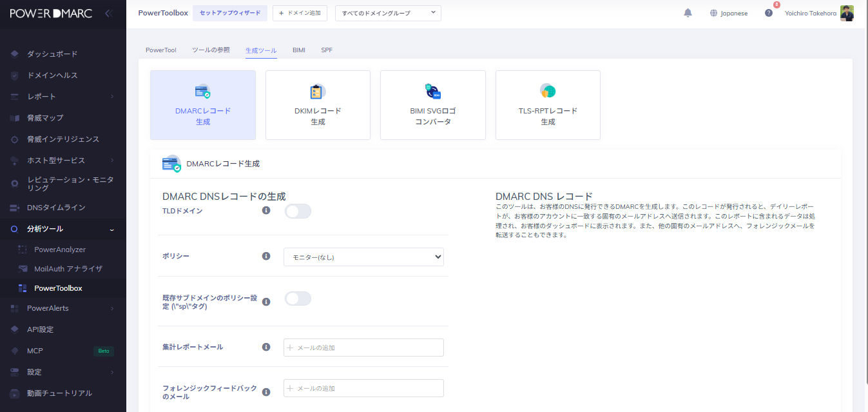This screenshot has width=868, height=412.
Task: Show info tooltip for 集計レポートメール
Action: [x=266, y=347]
